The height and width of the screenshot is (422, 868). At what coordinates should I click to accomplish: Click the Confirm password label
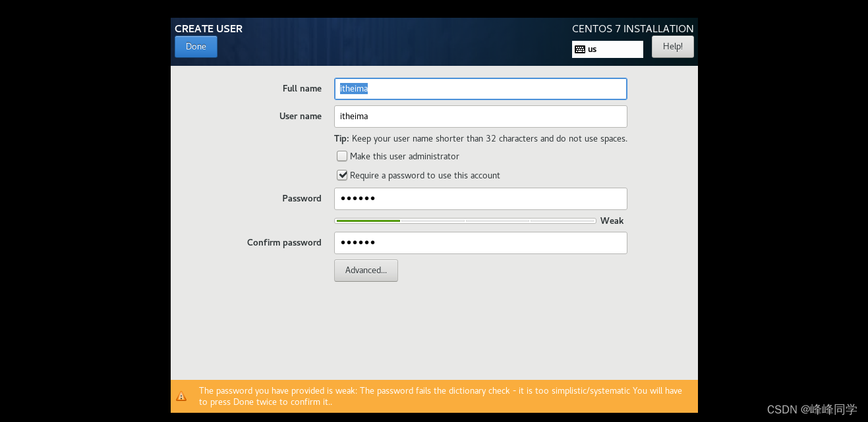tap(284, 243)
